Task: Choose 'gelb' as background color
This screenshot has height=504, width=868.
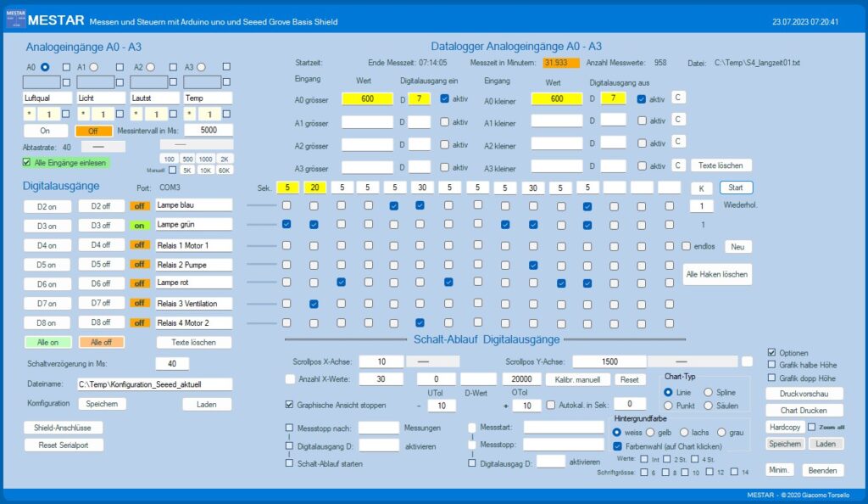Action: 650,433
